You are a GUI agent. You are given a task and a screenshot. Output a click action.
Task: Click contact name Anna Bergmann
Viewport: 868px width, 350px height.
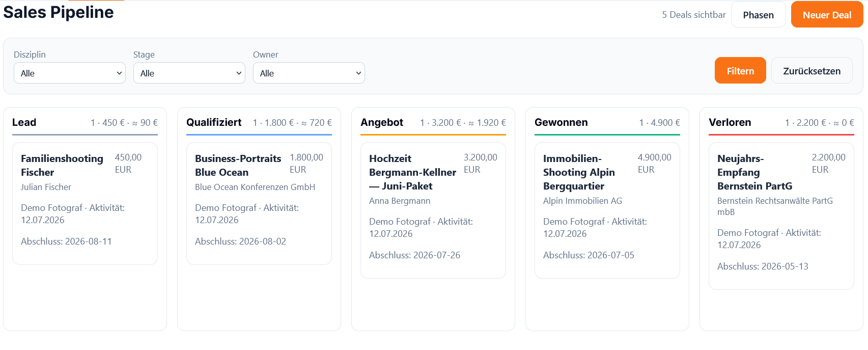(400, 201)
